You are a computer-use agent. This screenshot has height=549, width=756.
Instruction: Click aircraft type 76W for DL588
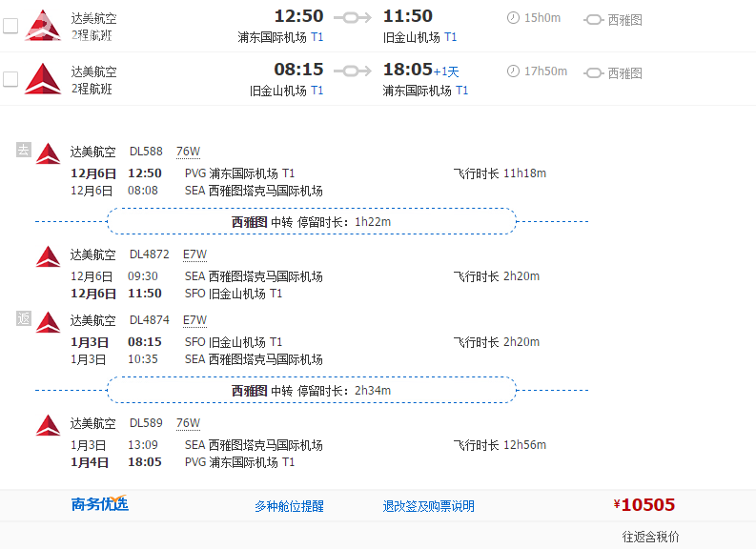coord(188,152)
